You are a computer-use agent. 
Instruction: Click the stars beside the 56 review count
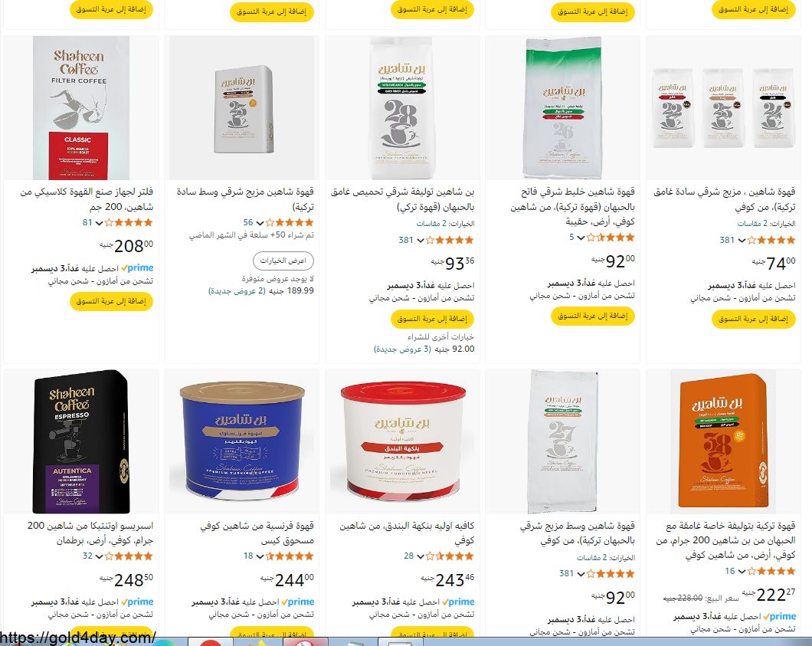(290, 222)
